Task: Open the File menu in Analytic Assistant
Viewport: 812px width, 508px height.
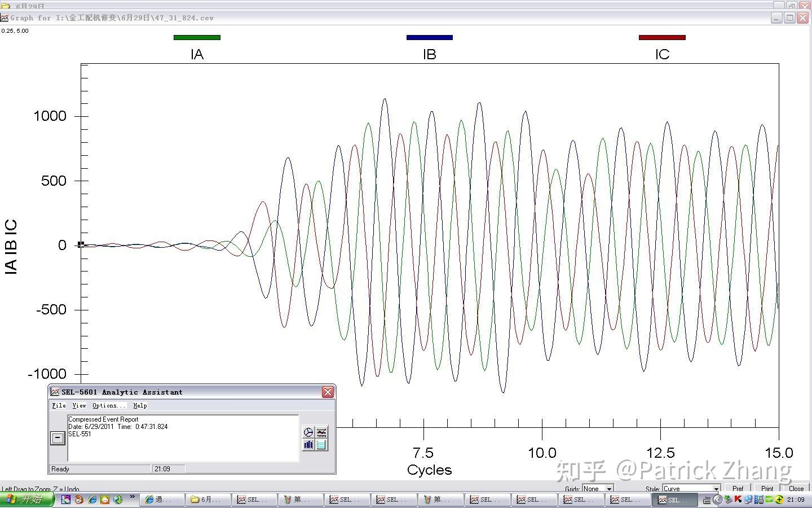Action: point(59,405)
